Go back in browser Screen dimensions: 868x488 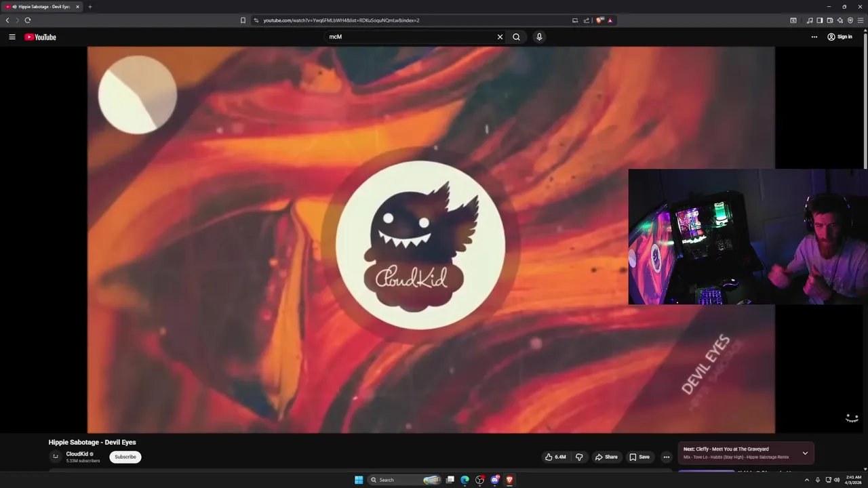tap(7, 20)
